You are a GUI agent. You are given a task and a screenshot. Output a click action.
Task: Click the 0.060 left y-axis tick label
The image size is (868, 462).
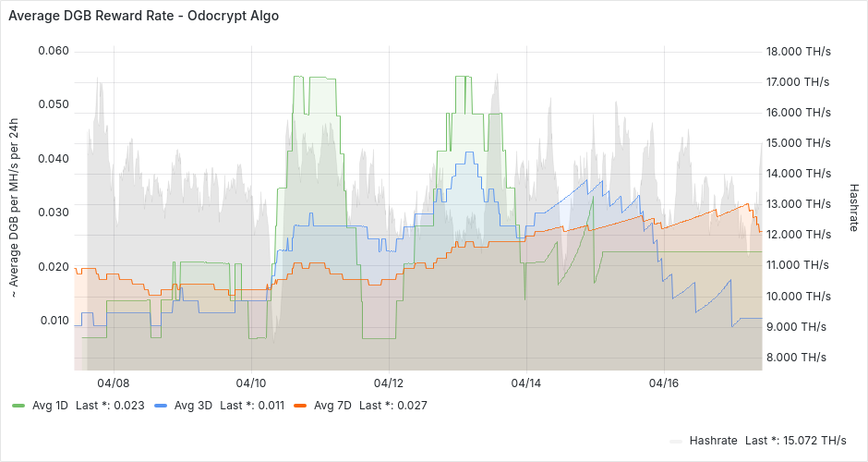point(53,50)
